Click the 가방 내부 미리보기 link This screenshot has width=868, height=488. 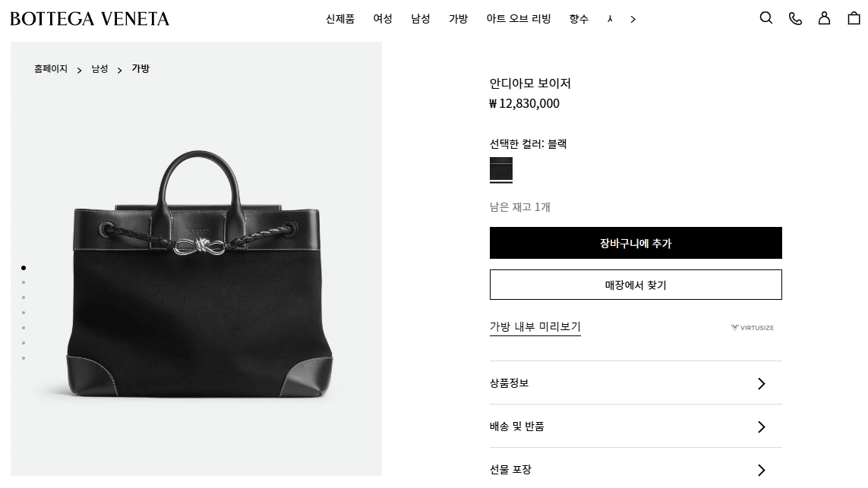535,326
